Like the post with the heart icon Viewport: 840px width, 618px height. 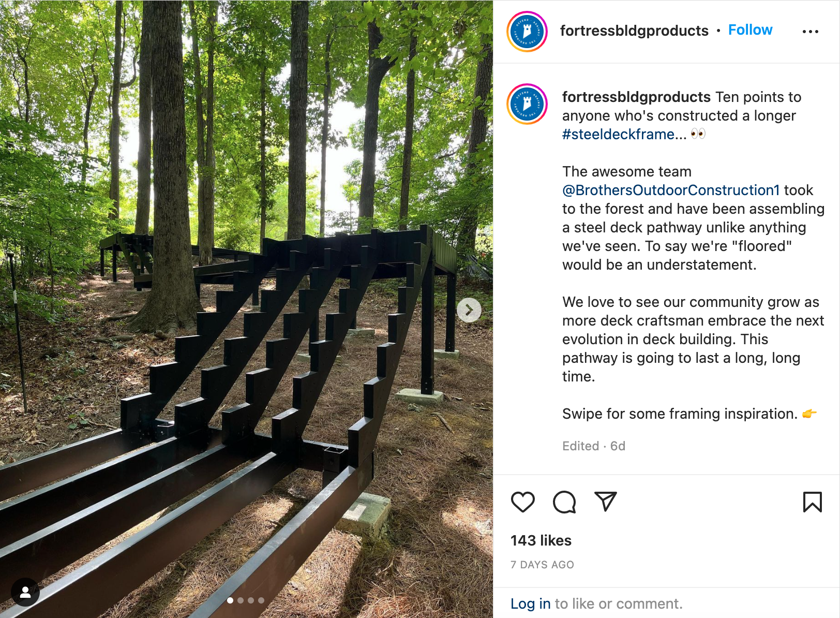tap(522, 502)
